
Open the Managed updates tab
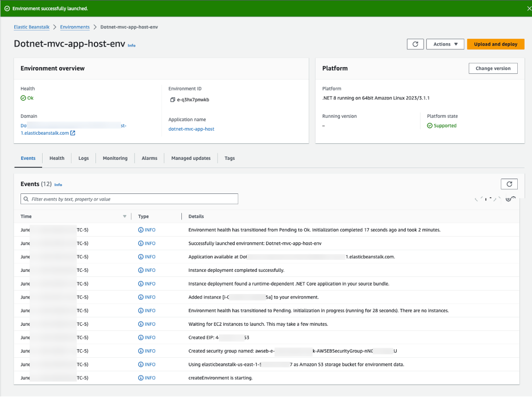click(x=191, y=158)
